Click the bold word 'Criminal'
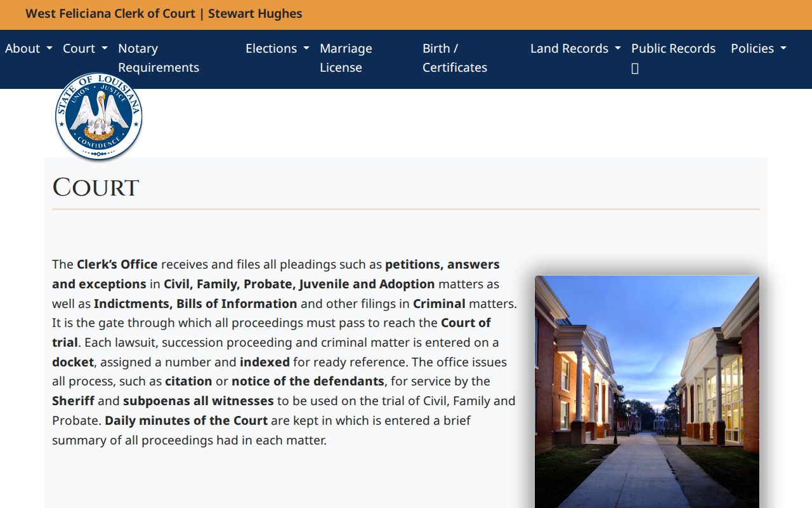This screenshot has width=812, height=508. 439,304
